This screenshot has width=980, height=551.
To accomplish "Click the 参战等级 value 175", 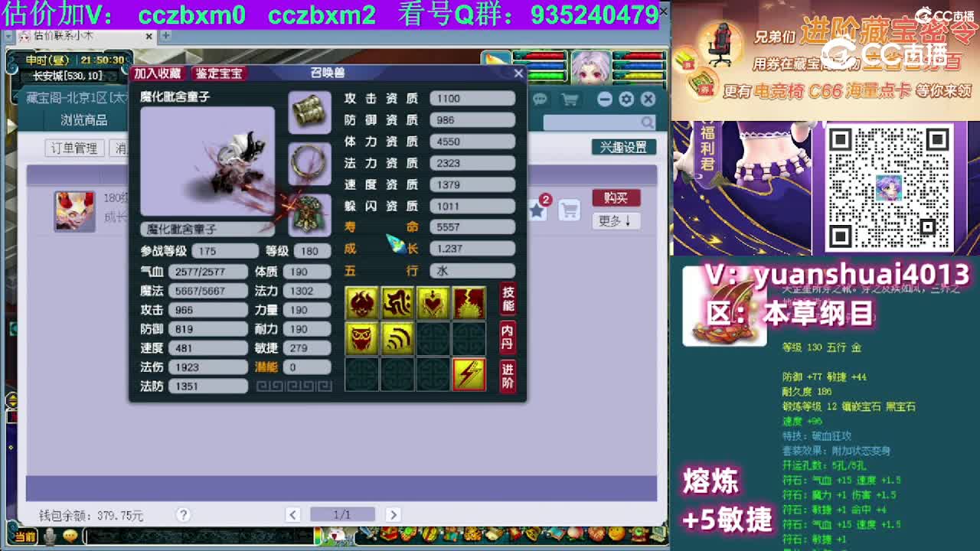I will [x=225, y=251].
